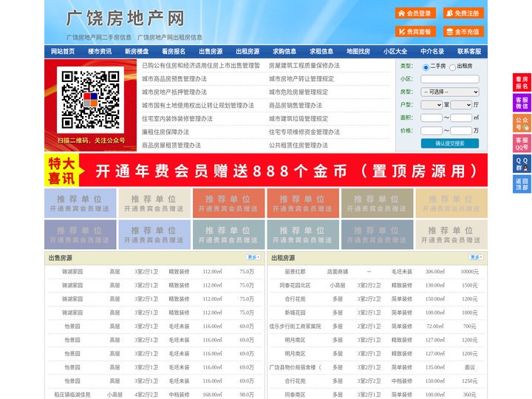532x399 pixels.
Task: Open 城市建筑垃圾管理规定 link
Action: point(299,119)
